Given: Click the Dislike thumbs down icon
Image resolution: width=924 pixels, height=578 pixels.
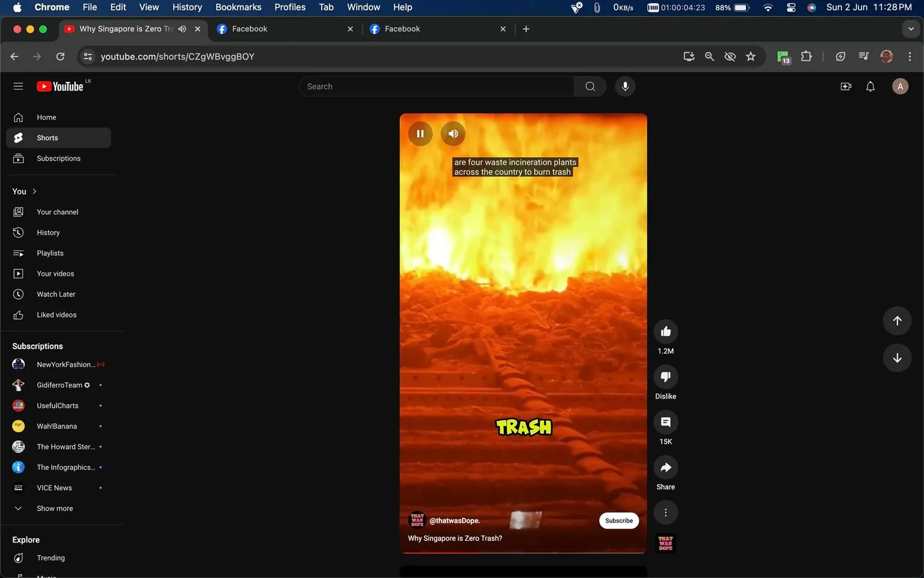Looking at the screenshot, I should 665,377.
